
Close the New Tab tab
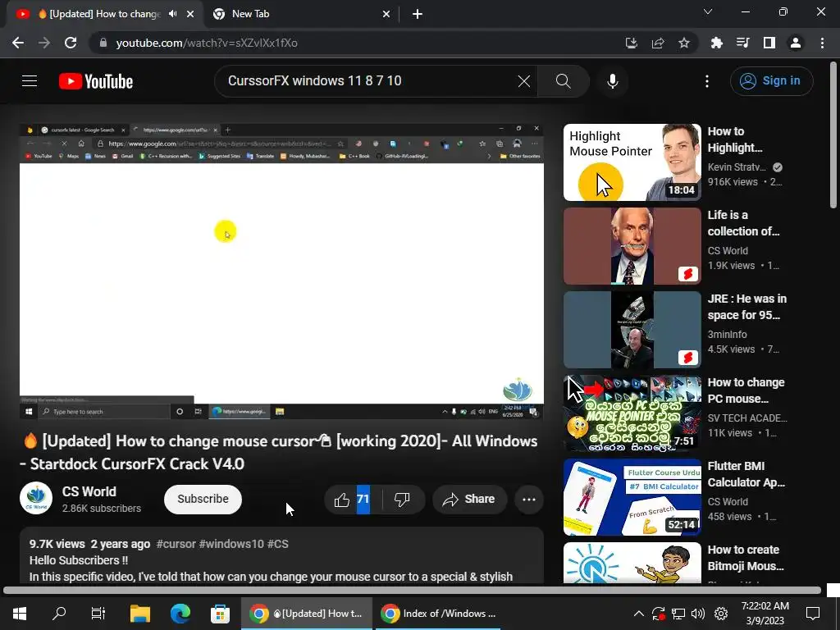pos(386,14)
